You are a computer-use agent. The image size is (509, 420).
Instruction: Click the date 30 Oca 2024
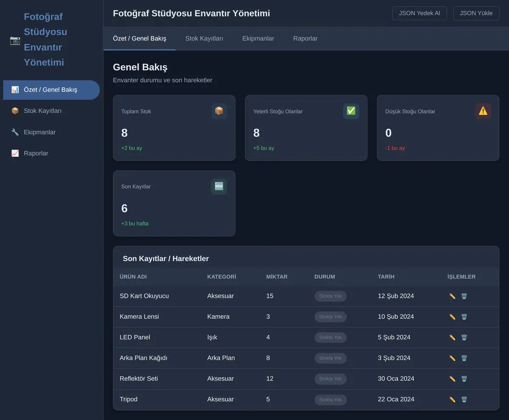click(x=396, y=378)
